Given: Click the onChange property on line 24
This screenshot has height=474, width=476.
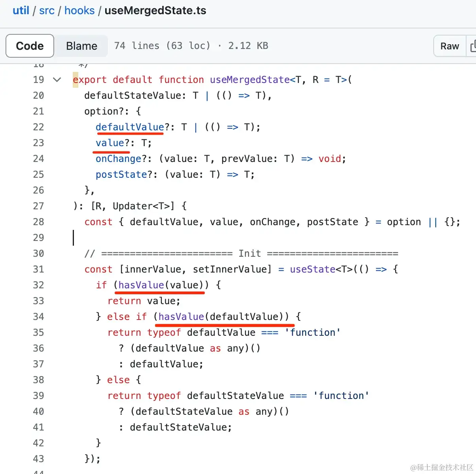Looking at the screenshot, I should [x=118, y=159].
